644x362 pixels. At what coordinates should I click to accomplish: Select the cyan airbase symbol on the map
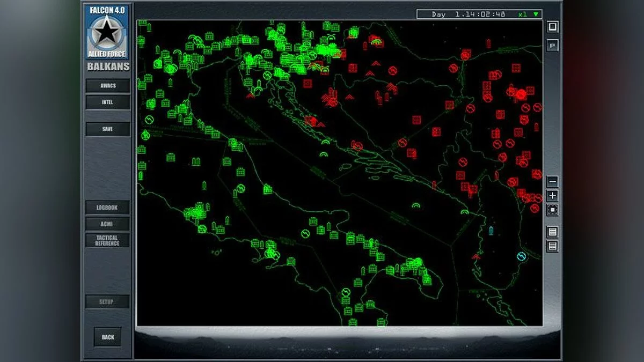tap(521, 257)
